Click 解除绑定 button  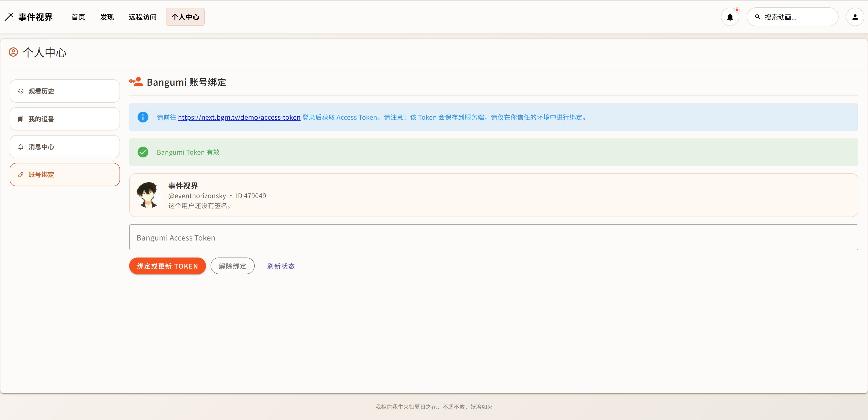point(232,266)
